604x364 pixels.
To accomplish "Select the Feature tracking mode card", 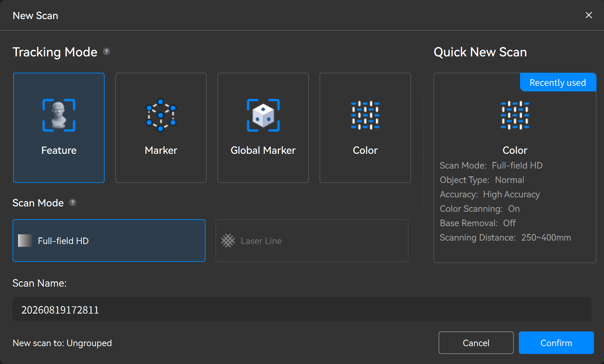I will pos(59,128).
